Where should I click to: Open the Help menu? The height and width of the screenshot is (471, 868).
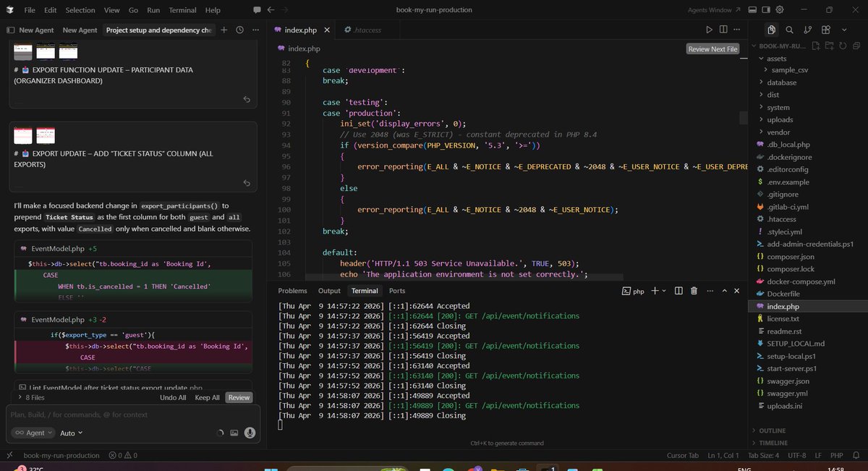[213, 10]
